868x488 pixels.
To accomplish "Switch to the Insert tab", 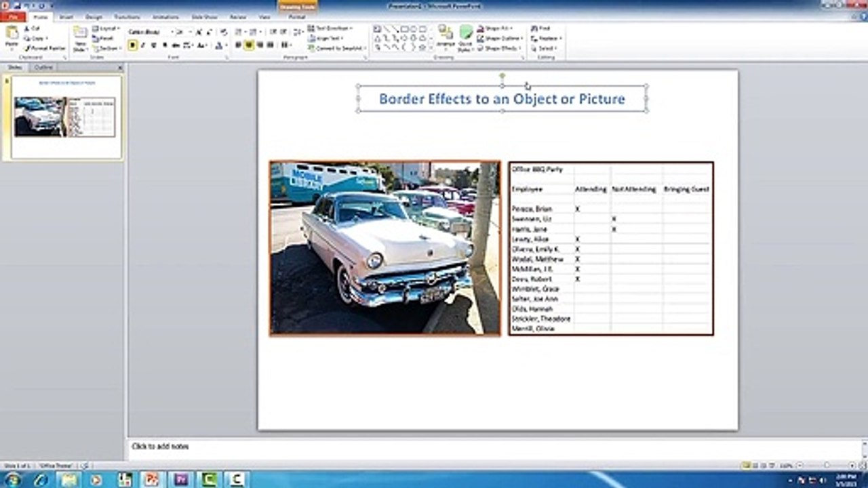I will (x=66, y=17).
